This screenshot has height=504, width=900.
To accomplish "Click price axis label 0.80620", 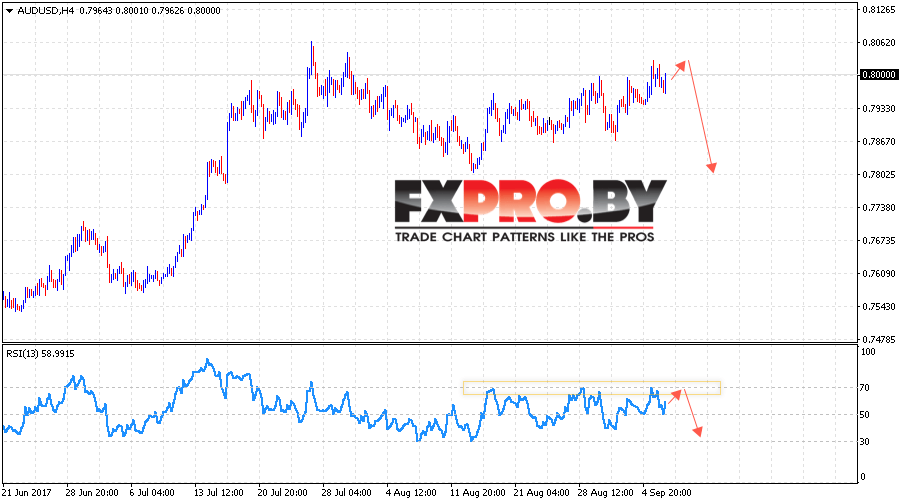I will click(x=879, y=42).
